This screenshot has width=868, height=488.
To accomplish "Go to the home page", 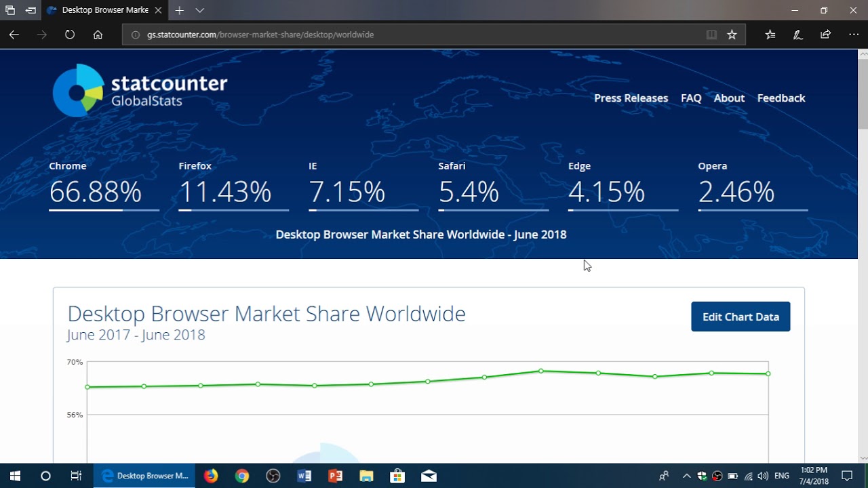I will pyautogui.click(x=98, y=35).
